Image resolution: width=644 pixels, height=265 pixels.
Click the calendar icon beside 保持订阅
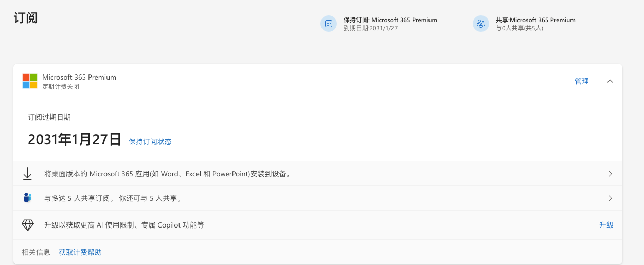[x=329, y=24]
